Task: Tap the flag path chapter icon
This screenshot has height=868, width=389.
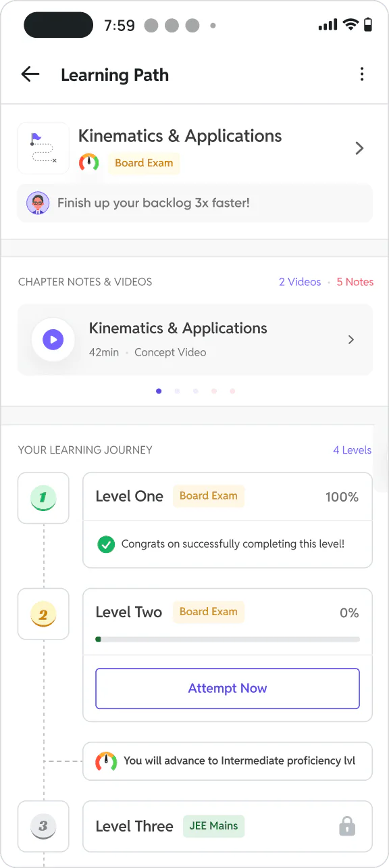Action: (43, 148)
